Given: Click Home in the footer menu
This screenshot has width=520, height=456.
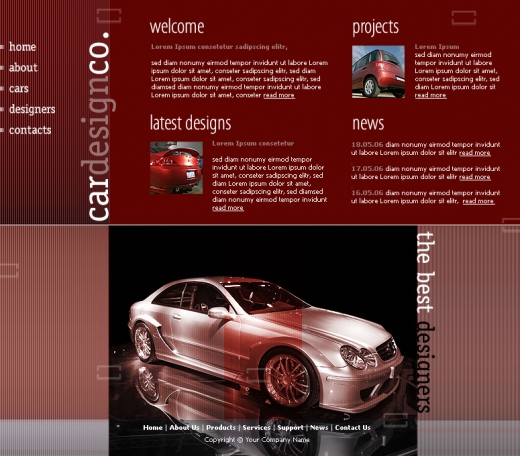Looking at the screenshot, I should click(x=153, y=428).
